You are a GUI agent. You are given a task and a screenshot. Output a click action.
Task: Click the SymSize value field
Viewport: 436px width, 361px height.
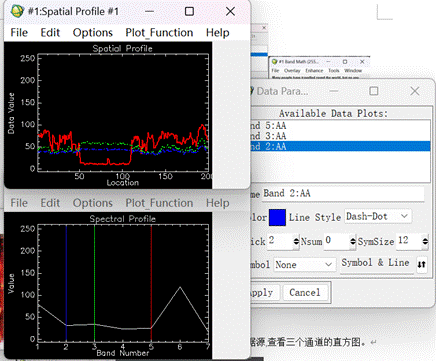(409, 241)
